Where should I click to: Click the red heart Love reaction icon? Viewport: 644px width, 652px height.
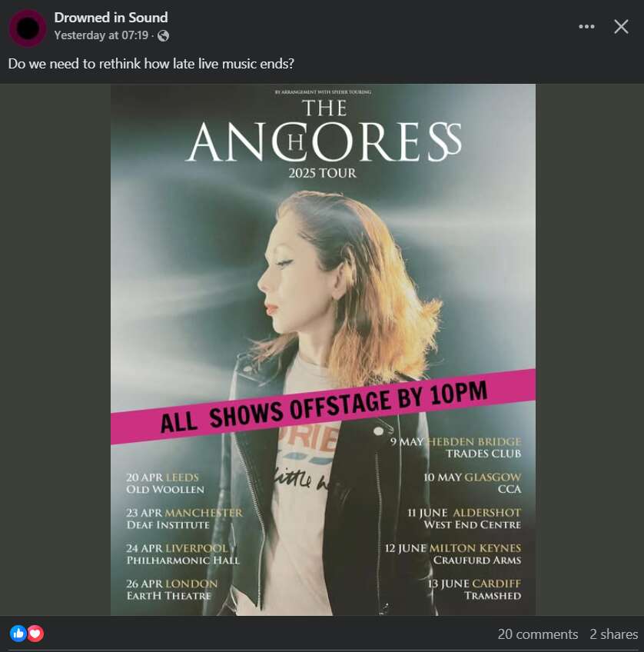[35, 634]
